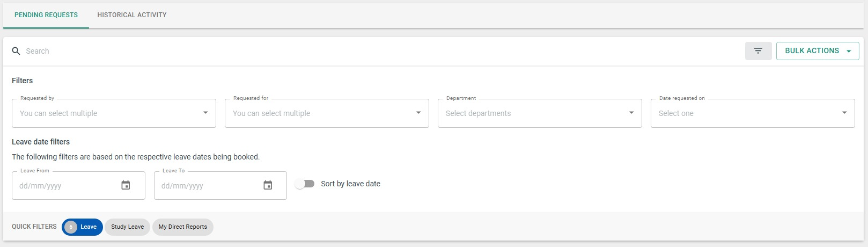Image resolution: width=868 pixels, height=247 pixels.
Task: Click the search magnifier icon
Action: coord(16,51)
